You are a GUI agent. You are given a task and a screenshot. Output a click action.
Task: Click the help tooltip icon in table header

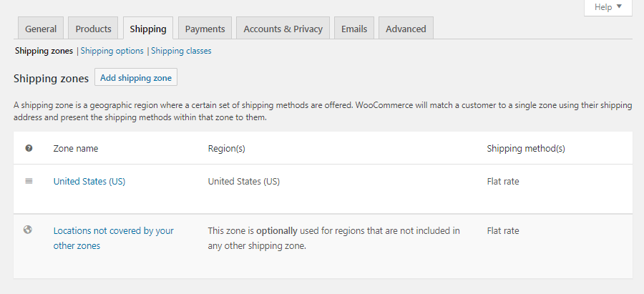tap(29, 148)
